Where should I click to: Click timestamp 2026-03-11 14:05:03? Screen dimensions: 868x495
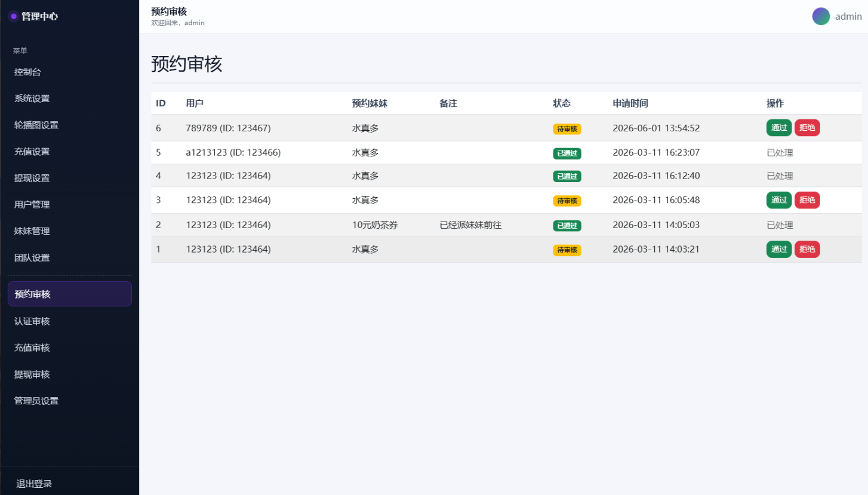click(x=656, y=225)
